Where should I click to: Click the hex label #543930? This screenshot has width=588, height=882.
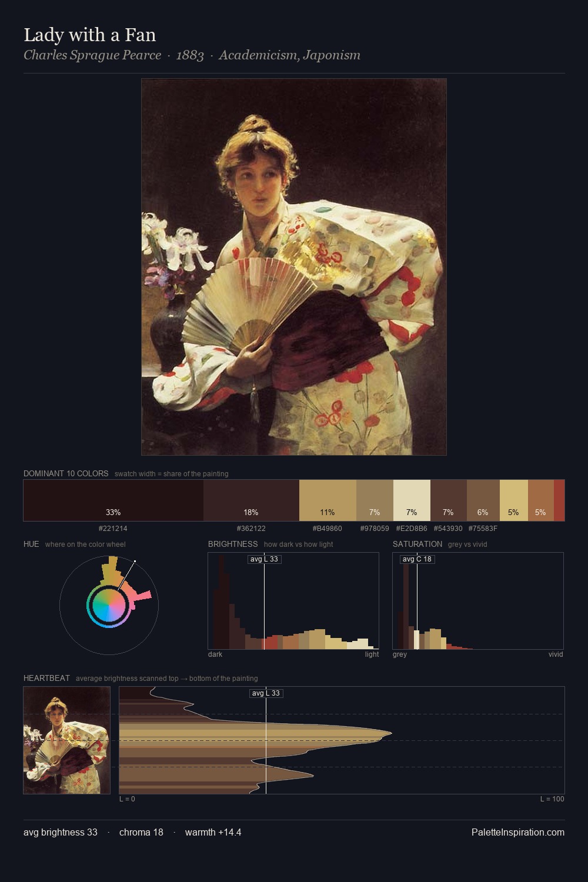tap(448, 529)
